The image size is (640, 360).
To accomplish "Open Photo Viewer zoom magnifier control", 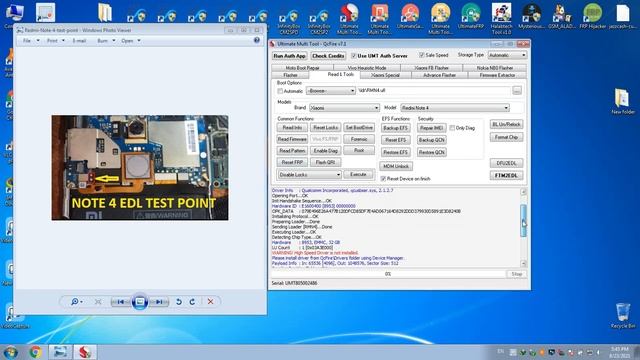I will point(76,302).
